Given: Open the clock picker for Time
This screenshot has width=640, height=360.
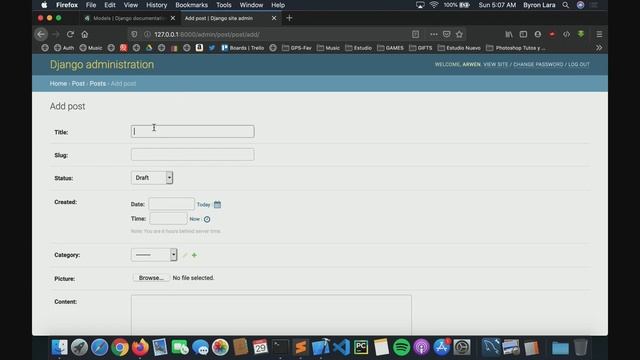Looking at the screenshot, I should 207,219.
